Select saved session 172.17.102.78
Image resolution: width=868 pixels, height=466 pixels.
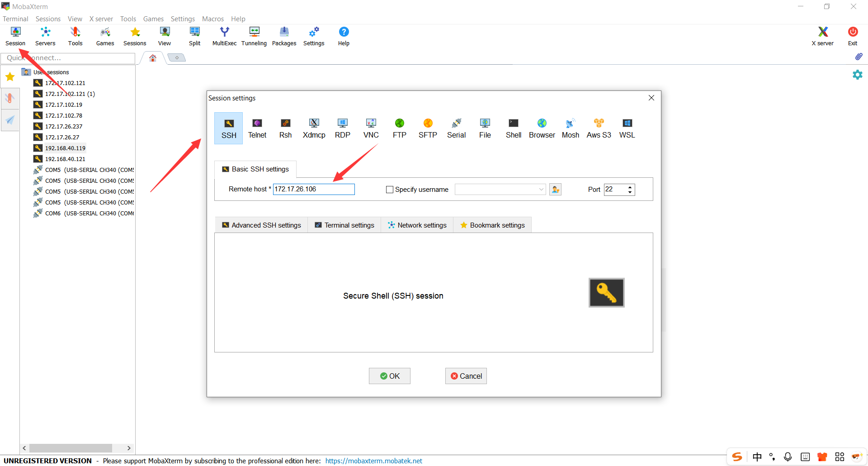point(64,115)
